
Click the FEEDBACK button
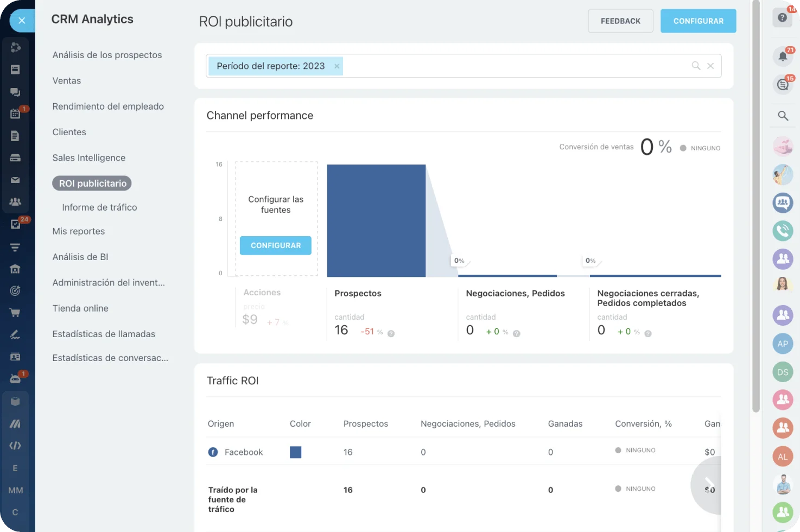click(x=620, y=21)
